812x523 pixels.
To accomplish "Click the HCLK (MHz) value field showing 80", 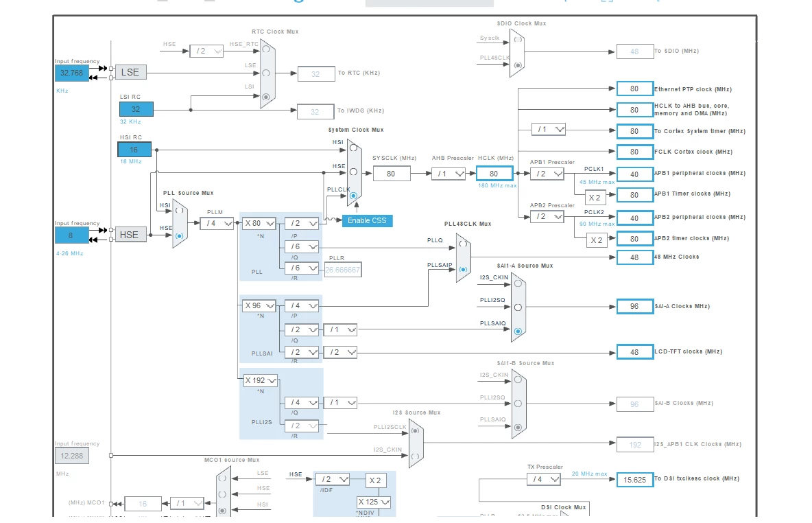I will tap(494, 174).
